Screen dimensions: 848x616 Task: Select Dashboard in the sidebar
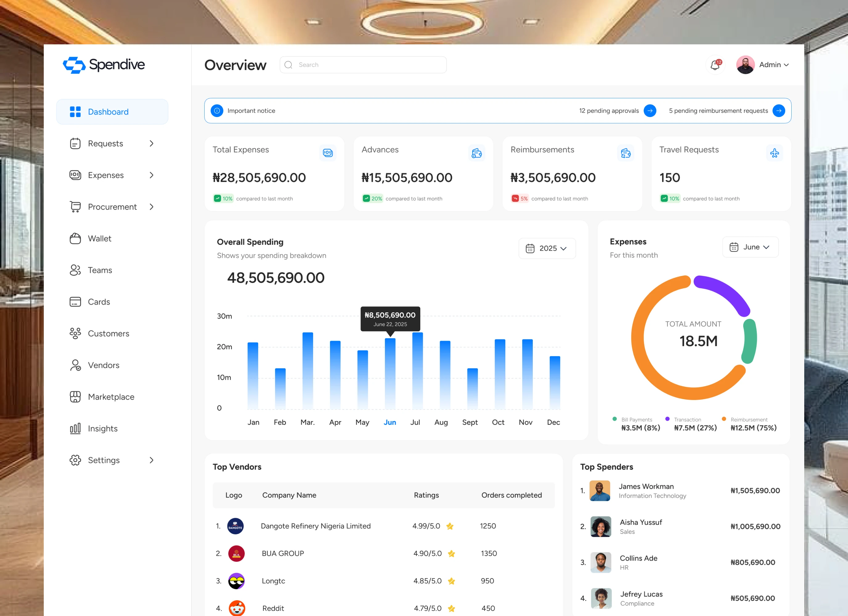[112, 112]
